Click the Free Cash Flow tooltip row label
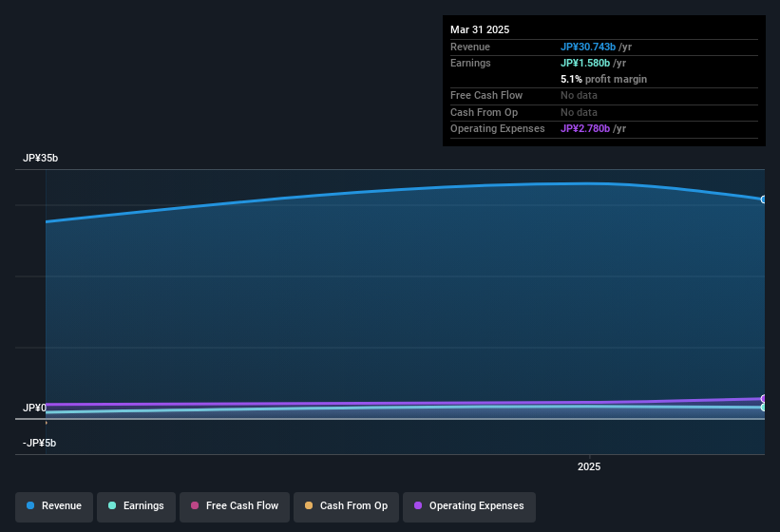780x532 pixels. point(486,95)
